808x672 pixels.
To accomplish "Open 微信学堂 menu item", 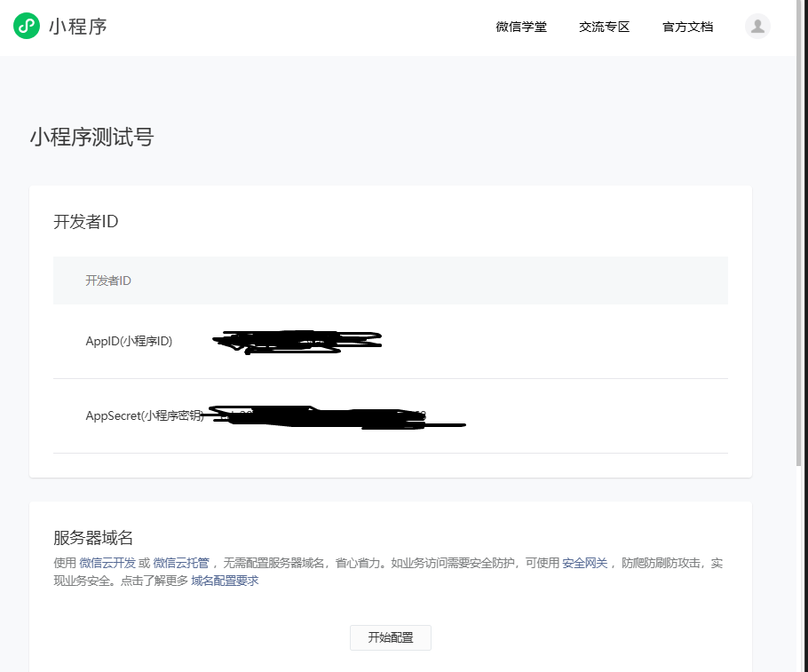I will coord(521,27).
